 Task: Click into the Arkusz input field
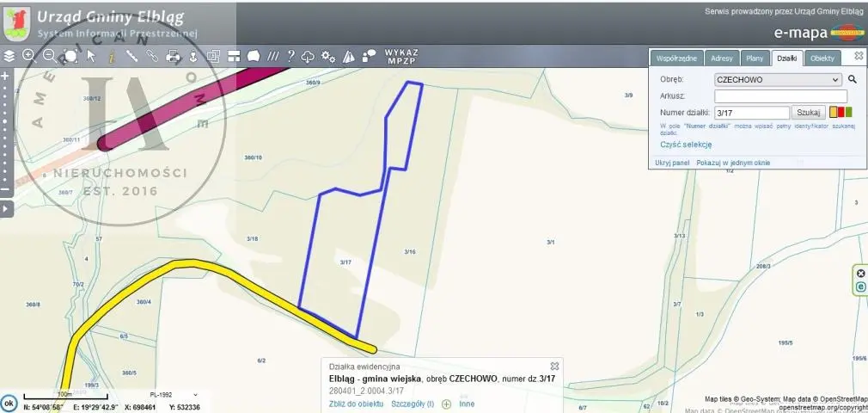(780, 96)
